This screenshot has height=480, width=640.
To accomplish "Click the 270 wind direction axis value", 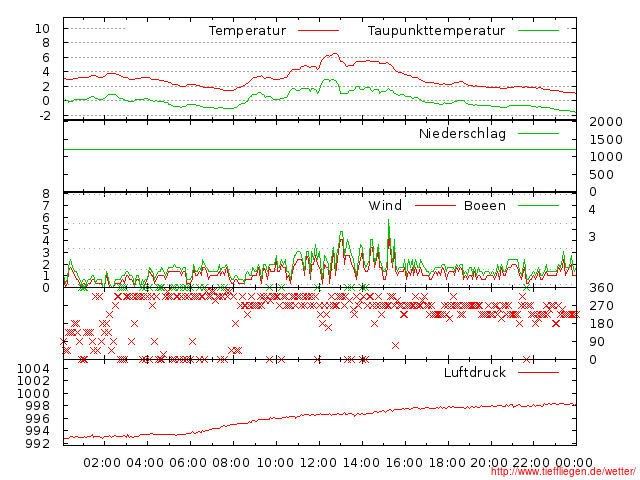I will [x=601, y=306].
